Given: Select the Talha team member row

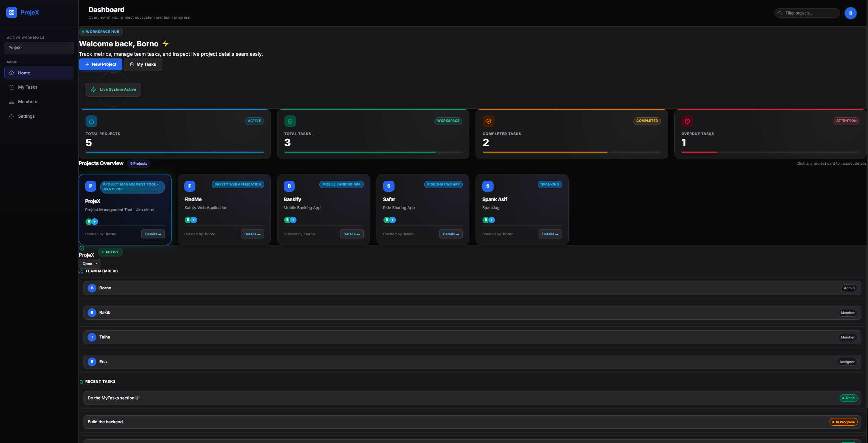Looking at the screenshot, I should pos(472,337).
